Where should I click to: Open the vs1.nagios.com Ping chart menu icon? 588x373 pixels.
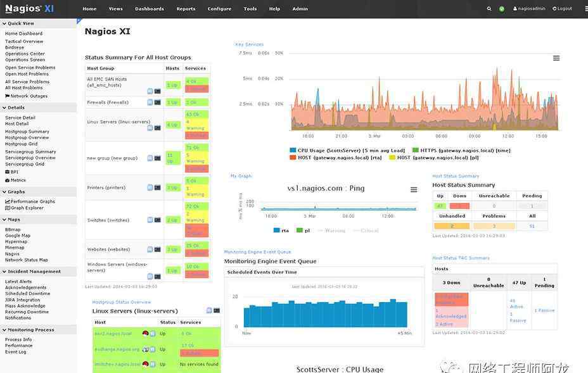[414, 190]
